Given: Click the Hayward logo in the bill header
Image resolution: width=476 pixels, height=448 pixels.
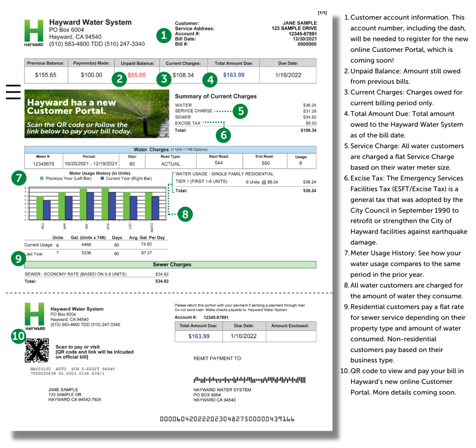Looking at the screenshot, I should [x=34, y=33].
